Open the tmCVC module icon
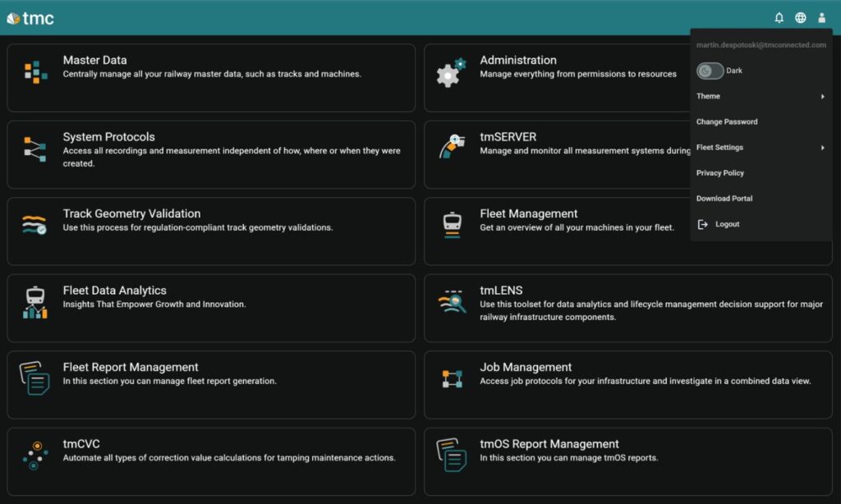The height and width of the screenshot is (504, 841). pos(35,456)
